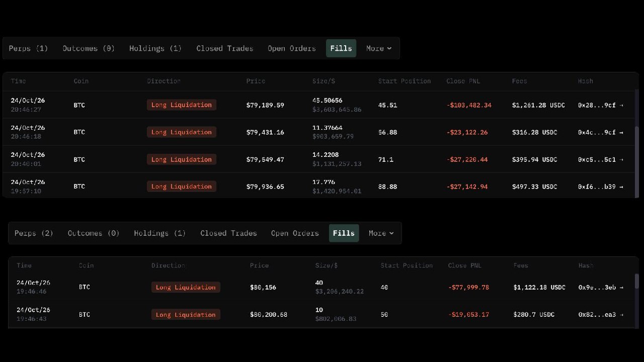Image resolution: width=644 pixels, height=362 pixels.
Task: Click size value 45.50656
Action: [x=327, y=101]
